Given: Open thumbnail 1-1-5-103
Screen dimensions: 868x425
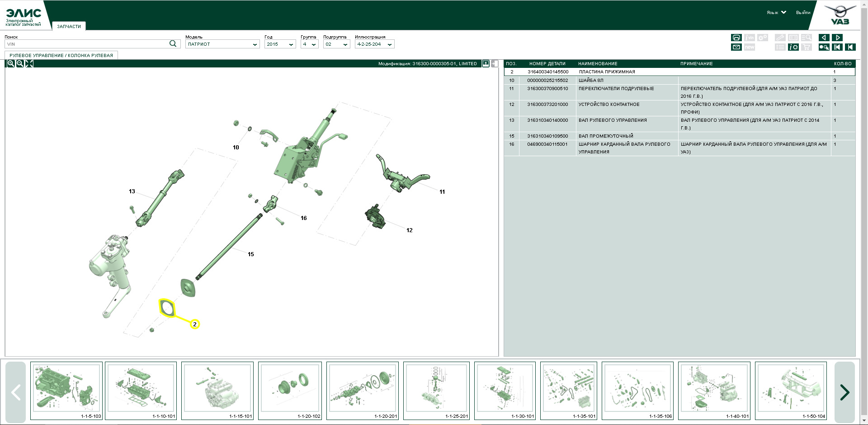Looking at the screenshot, I should click(66, 391).
